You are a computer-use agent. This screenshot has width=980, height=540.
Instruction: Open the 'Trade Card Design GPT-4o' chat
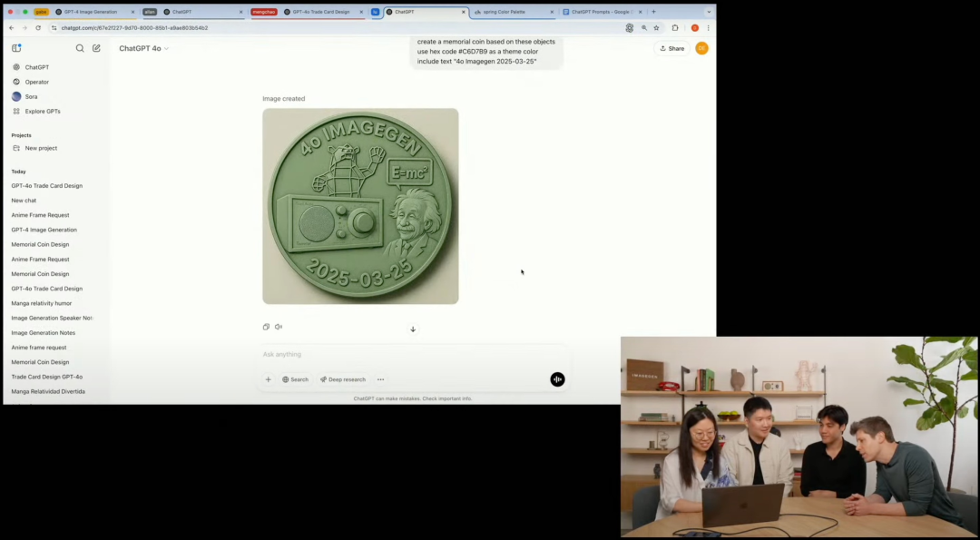[x=47, y=377]
